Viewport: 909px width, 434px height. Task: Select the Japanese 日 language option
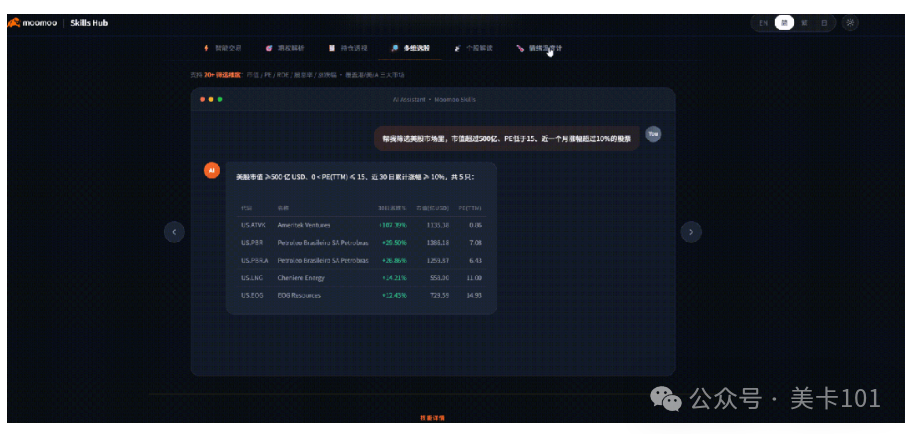(x=824, y=23)
